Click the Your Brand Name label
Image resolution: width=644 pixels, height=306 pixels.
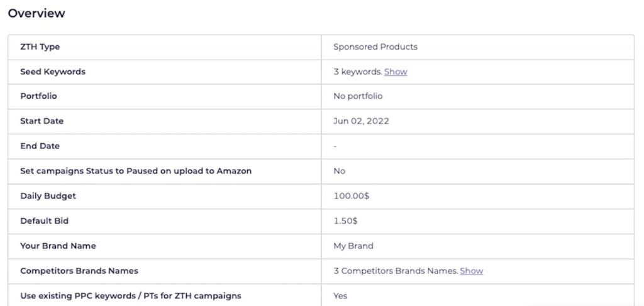(x=58, y=246)
